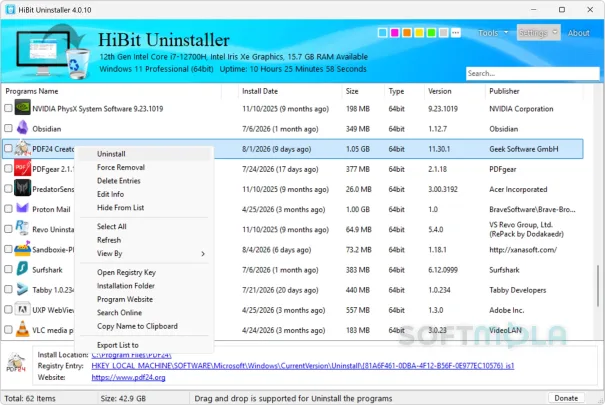Screen dimensions: 605x405
Task: Check the Proton Mail checkbox
Action: point(8,209)
